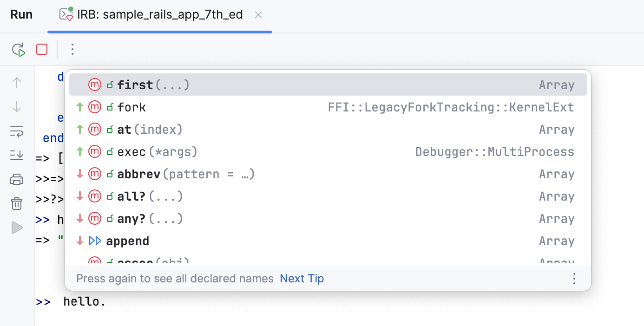
Task: Click the gray Execute play icon
Action: point(17,228)
